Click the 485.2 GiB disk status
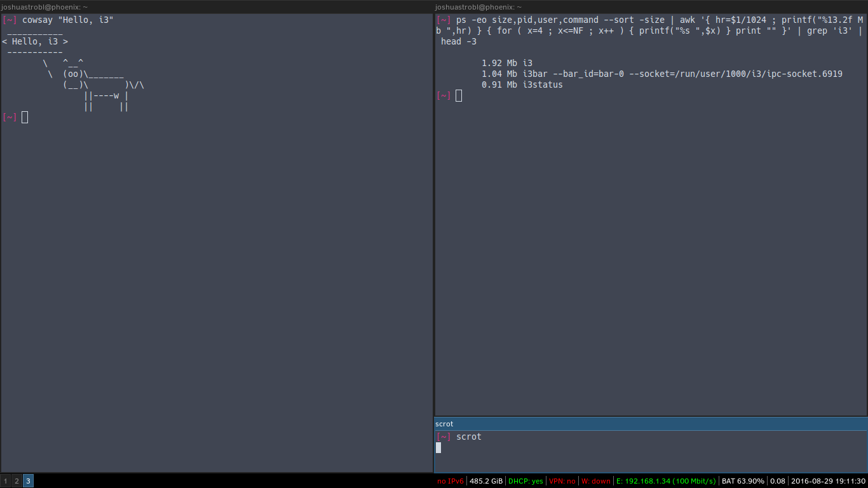 tap(486, 481)
